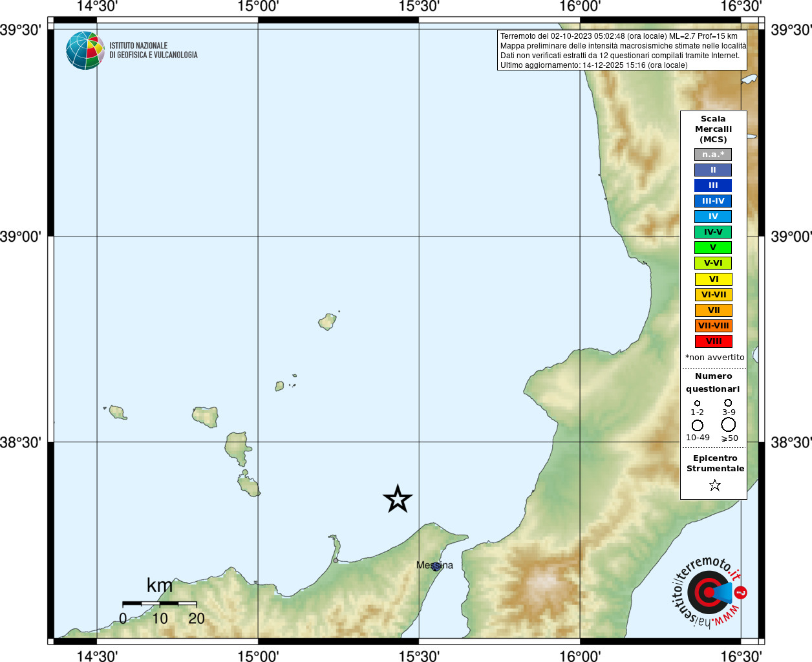Click the earthquake info header box

[622, 50]
